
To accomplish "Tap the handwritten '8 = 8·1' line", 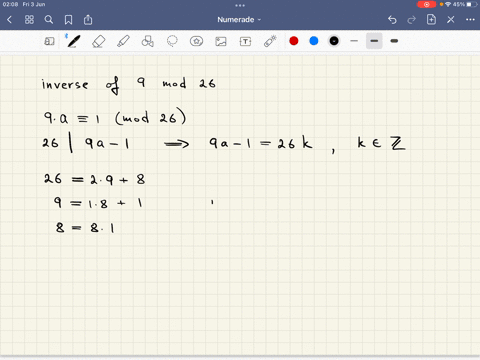I will (x=85, y=228).
